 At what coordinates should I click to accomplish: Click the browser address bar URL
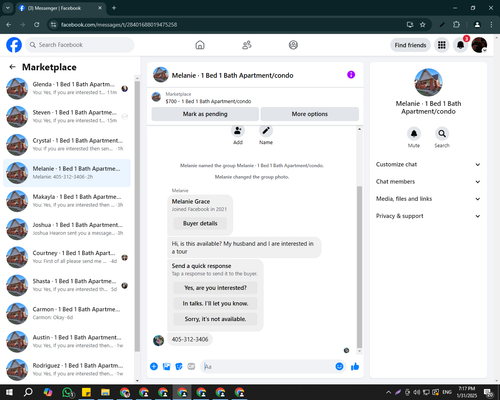119,25
